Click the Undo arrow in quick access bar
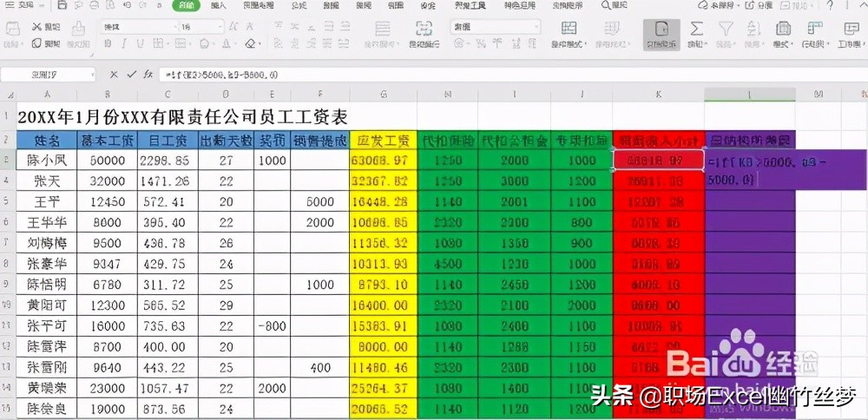This screenshot has height=420, width=868. 128,5
